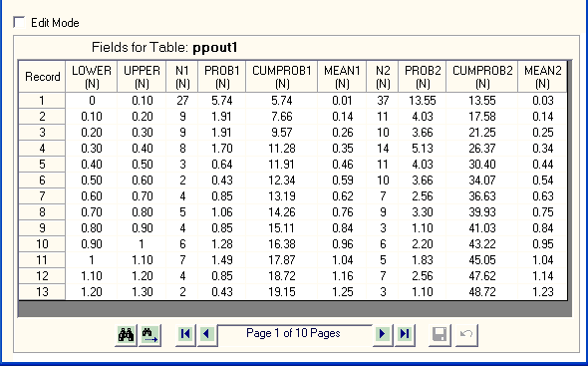
Task: Select record row 7
Action: (x=42, y=195)
